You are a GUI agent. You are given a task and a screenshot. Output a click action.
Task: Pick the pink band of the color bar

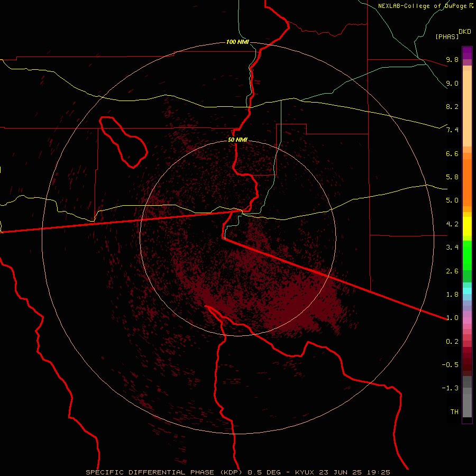tap(467, 321)
